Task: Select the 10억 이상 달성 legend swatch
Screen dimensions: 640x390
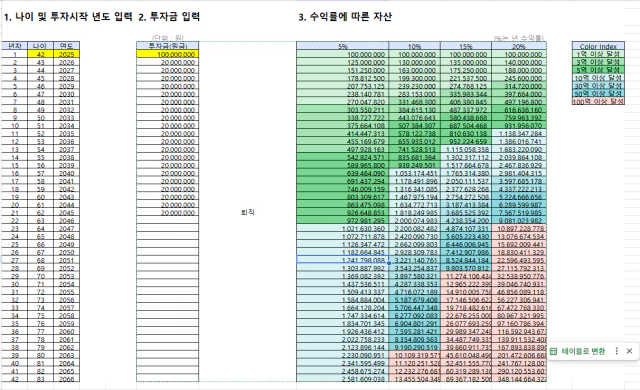Action: point(598,78)
